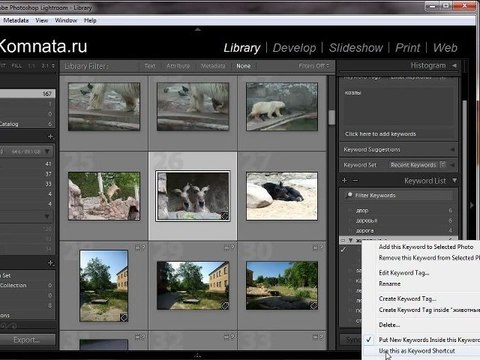480x360 pixels.
Task: Collapse the top panel with the arrow
Action: pos(198,30)
